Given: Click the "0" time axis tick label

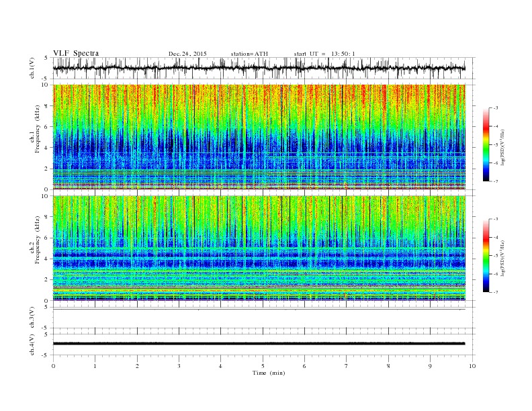Looking at the screenshot, I should (53, 366).
